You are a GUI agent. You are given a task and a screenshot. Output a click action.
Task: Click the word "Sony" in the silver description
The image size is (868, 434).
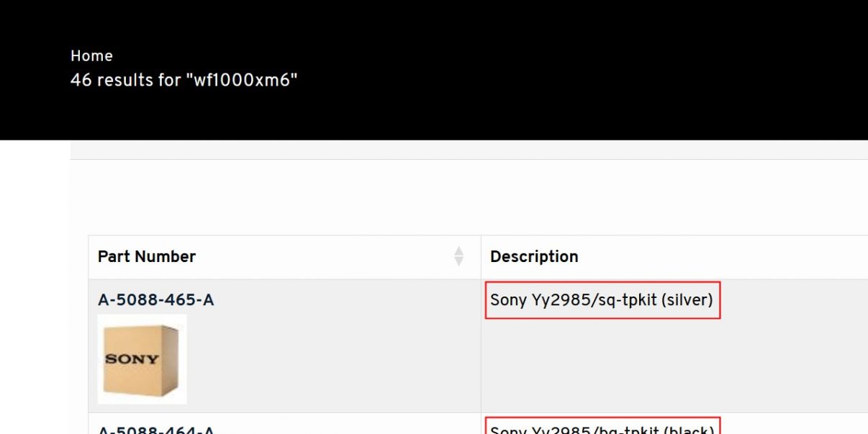[x=508, y=300]
